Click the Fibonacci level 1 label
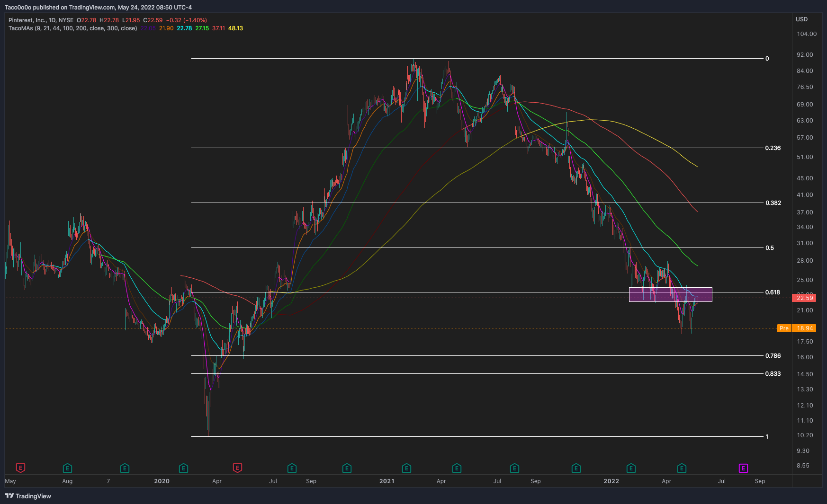 click(x=767, y=437)
